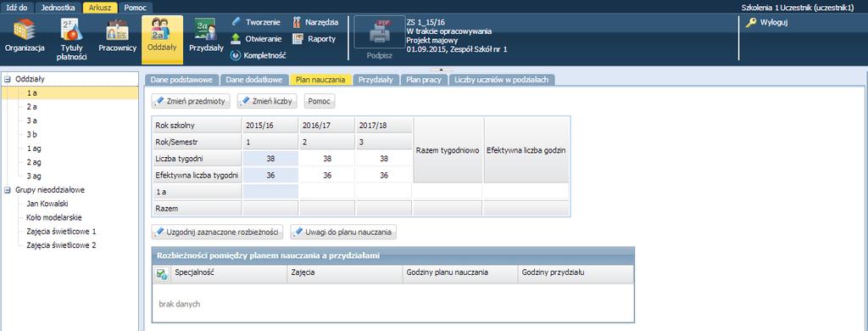The height and width of the screenshot is (331, 868).
Task: Click the Otwieranie ribbon item
Action: (x=256, y=39)
